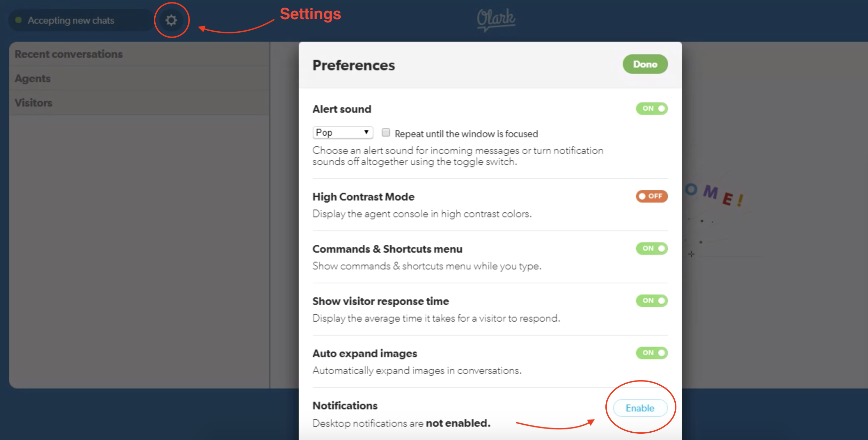Open the Pop alert sound dropdown
This screenshot has width=868, height=440.
point(342,133)
